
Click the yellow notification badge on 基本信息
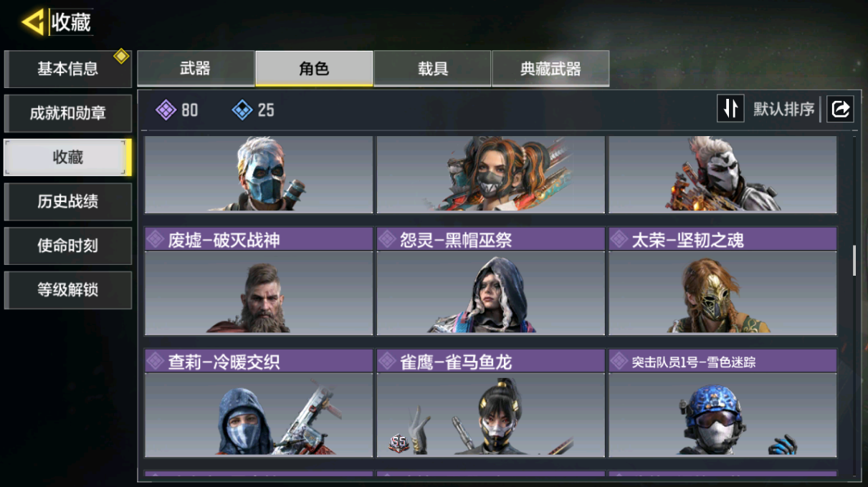pos(121,56)
